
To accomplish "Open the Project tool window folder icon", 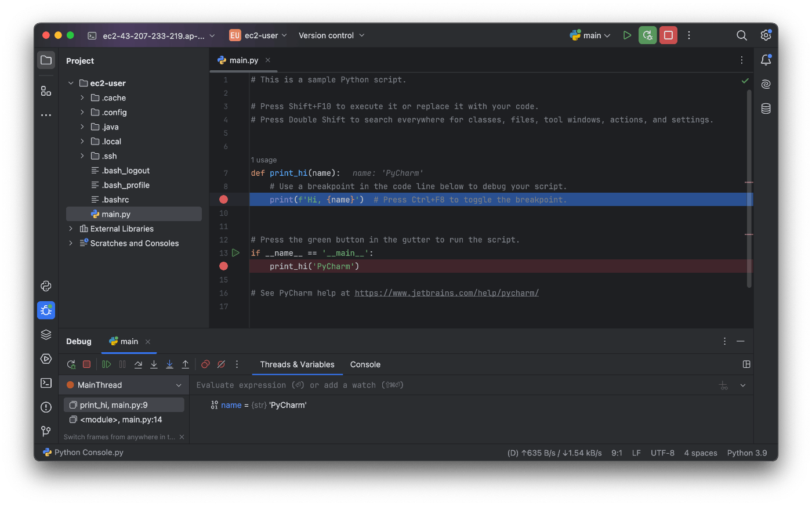I will (46, 60).
